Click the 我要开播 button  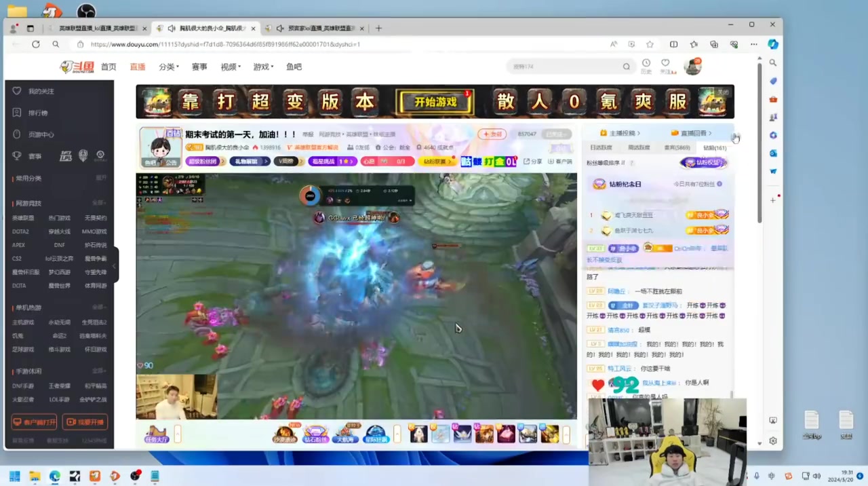point(85,422)
